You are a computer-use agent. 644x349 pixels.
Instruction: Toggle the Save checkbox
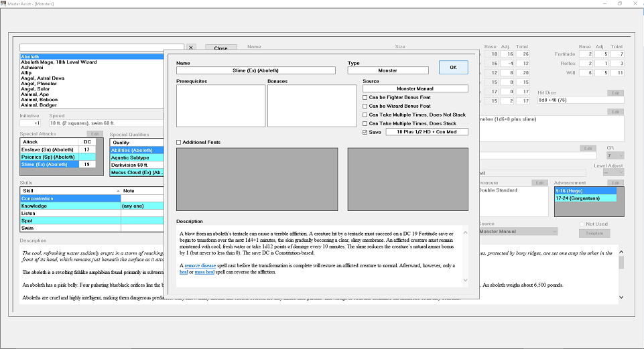(365, 132)
